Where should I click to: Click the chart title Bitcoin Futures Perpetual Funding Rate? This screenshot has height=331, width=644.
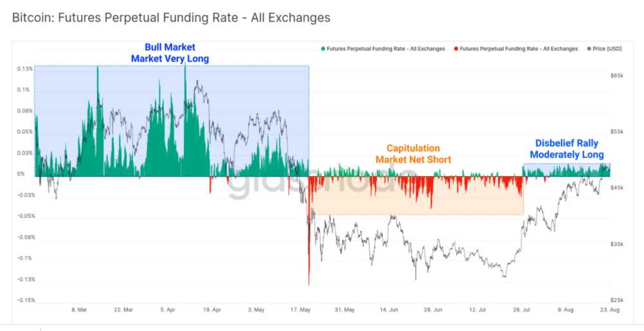tap(171, 18)
